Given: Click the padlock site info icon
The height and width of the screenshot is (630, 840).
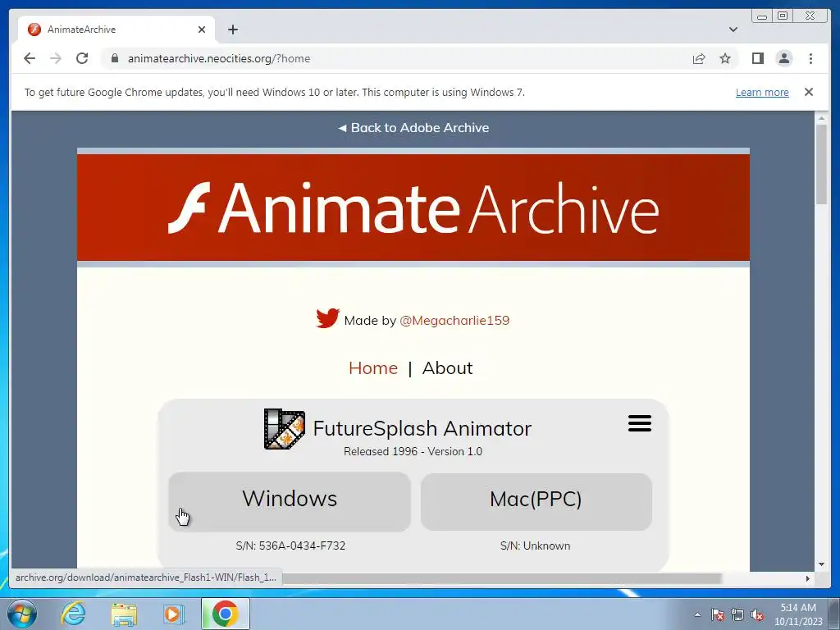Looking at the screenshot, I should click(x=115, y=58).
